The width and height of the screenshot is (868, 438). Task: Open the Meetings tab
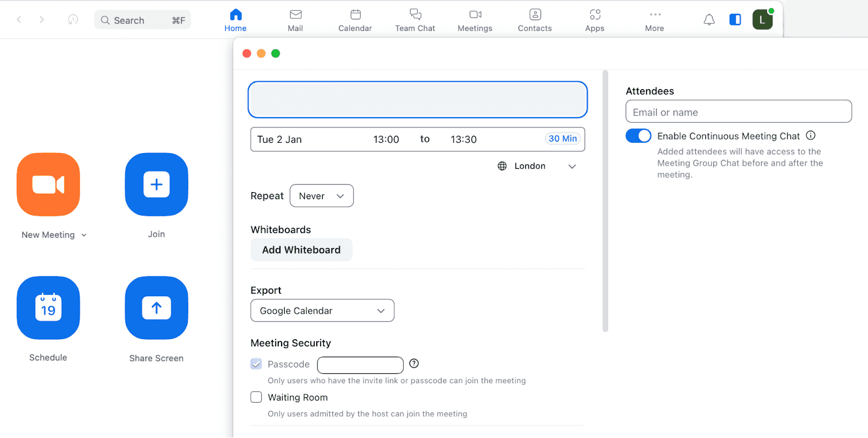(x=475, y=20)
